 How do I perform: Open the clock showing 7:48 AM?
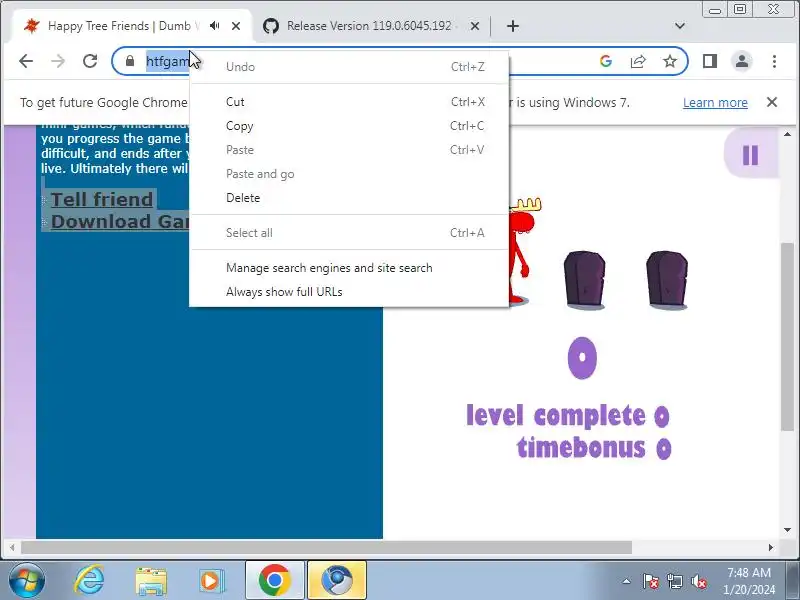click(x=748, y=581)
